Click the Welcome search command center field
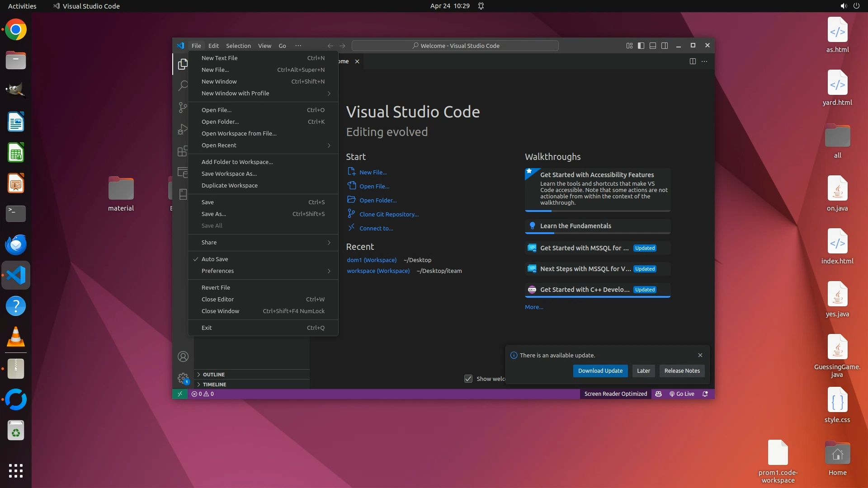868x488 pixels. (x=455, y=46)
